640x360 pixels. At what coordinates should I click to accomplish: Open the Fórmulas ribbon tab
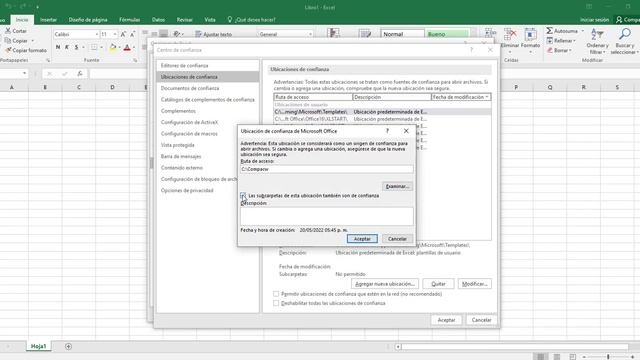tap(129, 20)
